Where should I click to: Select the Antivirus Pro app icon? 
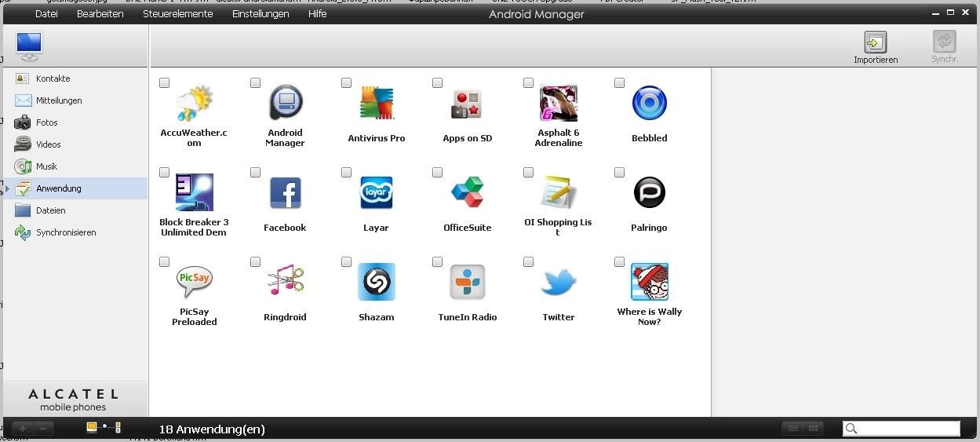click(376, 103)
